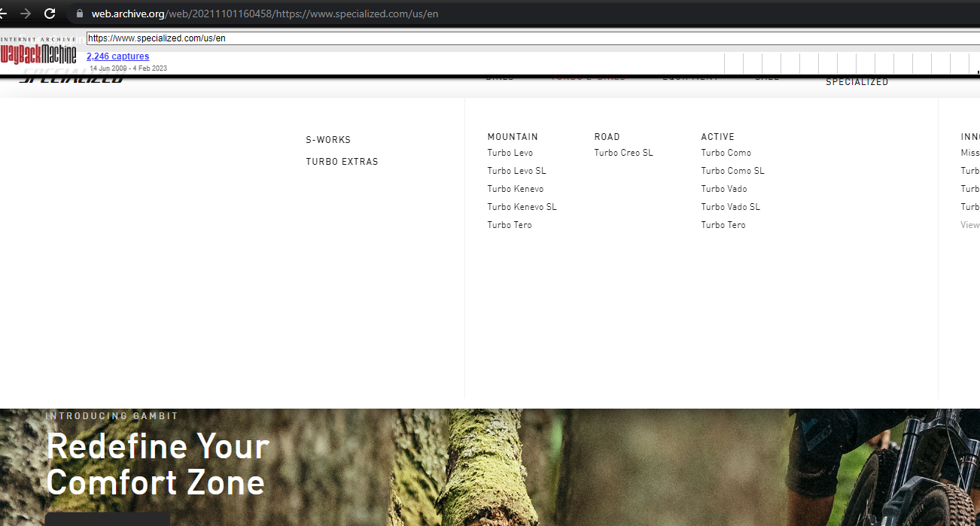The width and height of the screenshot is (980, 526).
Task: Click the browser forward arrow
Action: click(26, 14)
